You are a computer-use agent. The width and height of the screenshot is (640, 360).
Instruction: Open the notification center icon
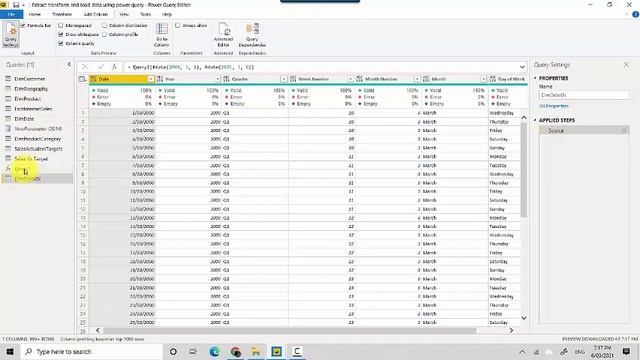coord(626,351)
